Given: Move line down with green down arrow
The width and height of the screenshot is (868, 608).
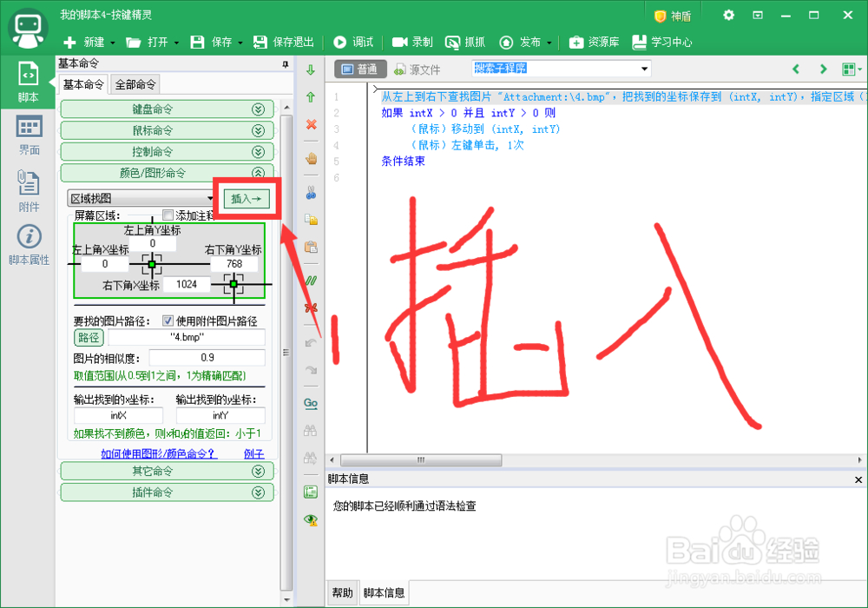Looking at the screenshot, I should (x=311, y=70).
